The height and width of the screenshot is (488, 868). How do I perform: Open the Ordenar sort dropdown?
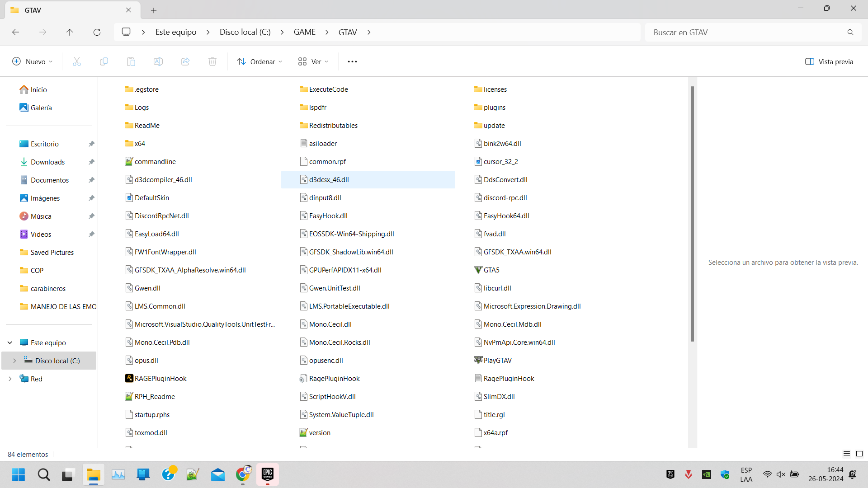point(259,61)
